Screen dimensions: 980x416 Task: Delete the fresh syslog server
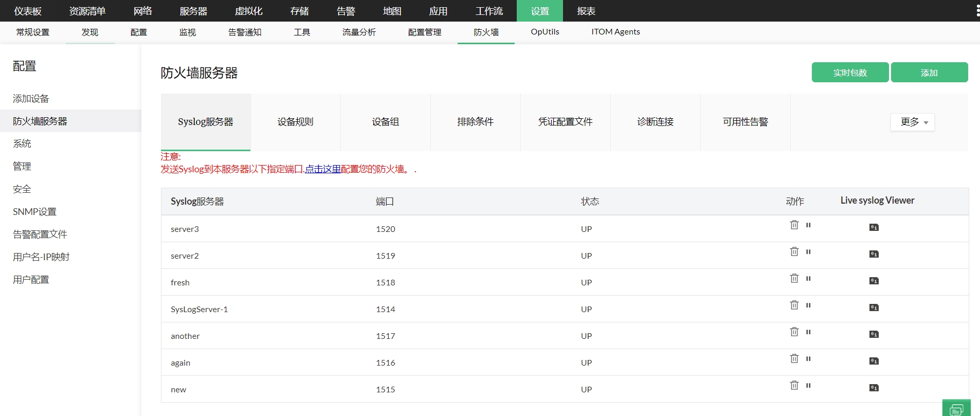pos(794,278)
